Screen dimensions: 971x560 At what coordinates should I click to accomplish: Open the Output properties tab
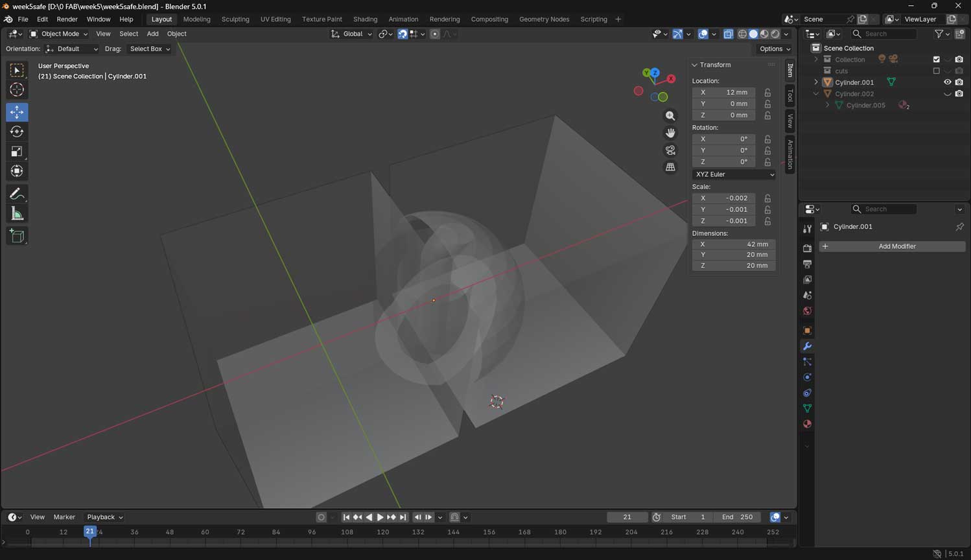tap(807, 264)
